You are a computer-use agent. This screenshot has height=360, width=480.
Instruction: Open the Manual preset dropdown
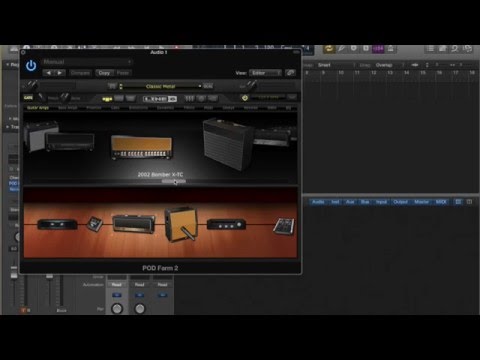[x=87, y=62]
